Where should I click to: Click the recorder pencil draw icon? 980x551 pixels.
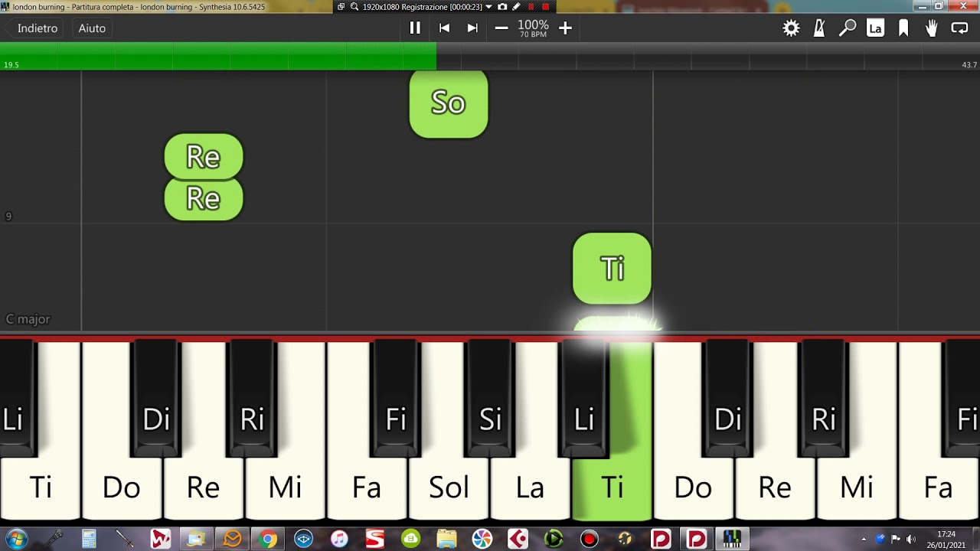pyautogui.click(x=516, y=7)
